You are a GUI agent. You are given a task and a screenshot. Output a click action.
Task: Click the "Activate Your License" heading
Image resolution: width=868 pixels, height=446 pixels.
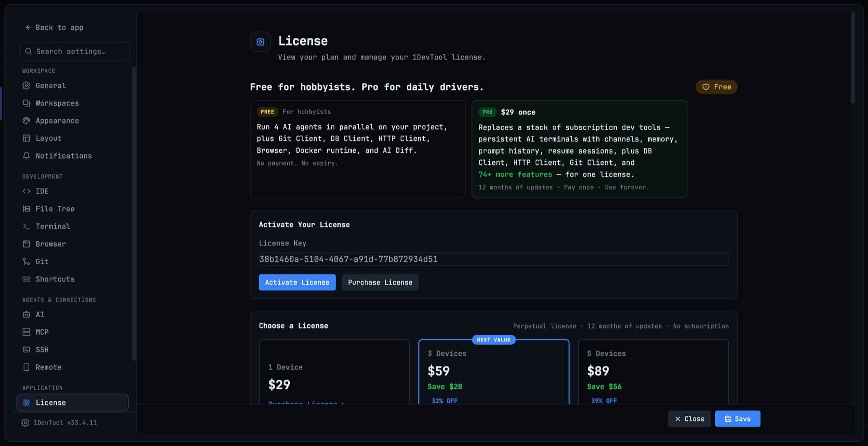(304, 225)
